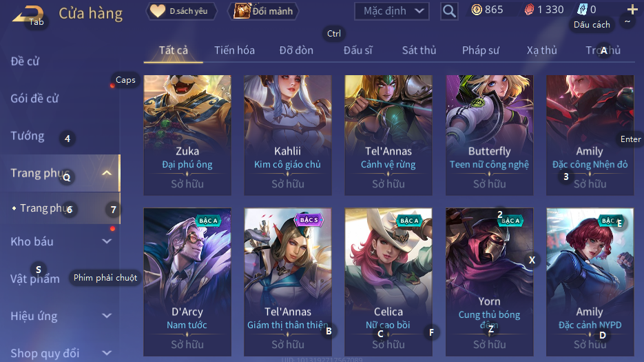The width and height of the screenshot is (644, 362).
Task: Select Butterfly Teen nữ công nghệ skin
Action: click(x=489, y=135)
